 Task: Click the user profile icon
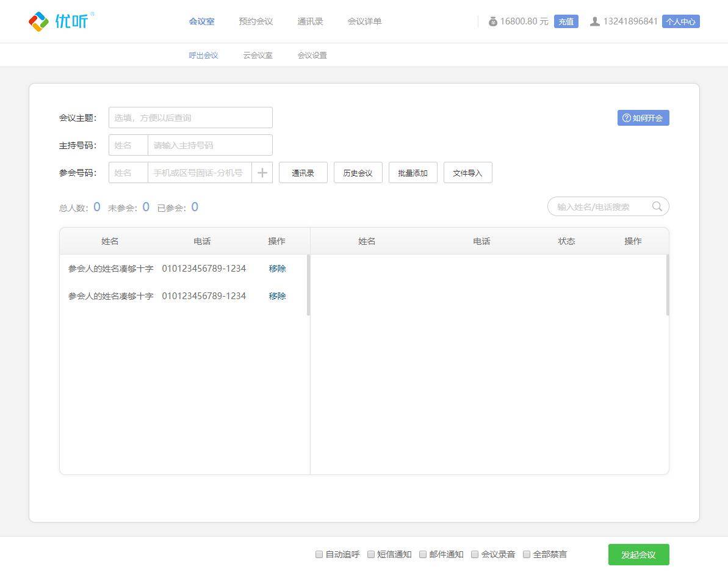pyautogui.click(x=595, y=22)
